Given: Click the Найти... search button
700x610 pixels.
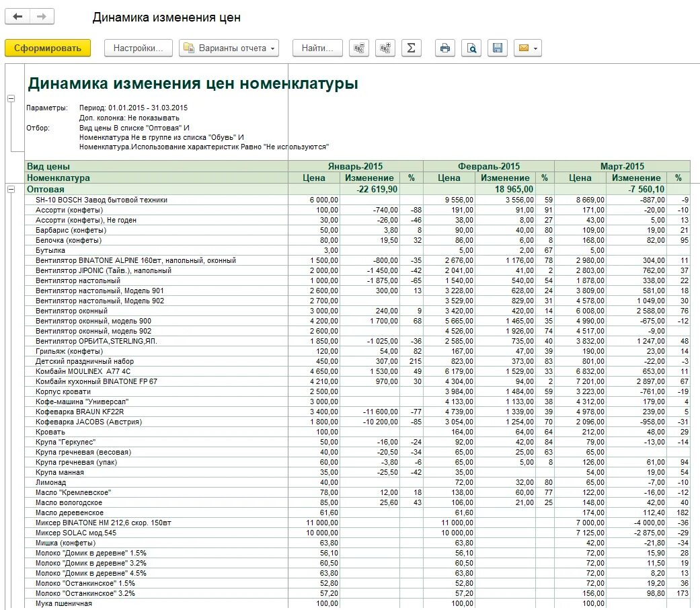Looking at the screenshot, I should [x=317, y=48].
